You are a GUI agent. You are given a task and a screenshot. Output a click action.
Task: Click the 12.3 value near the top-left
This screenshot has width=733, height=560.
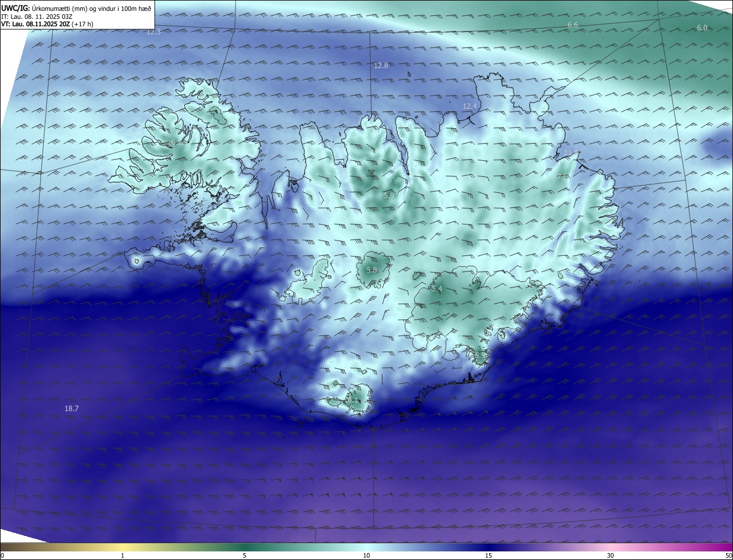click(153, 32)
